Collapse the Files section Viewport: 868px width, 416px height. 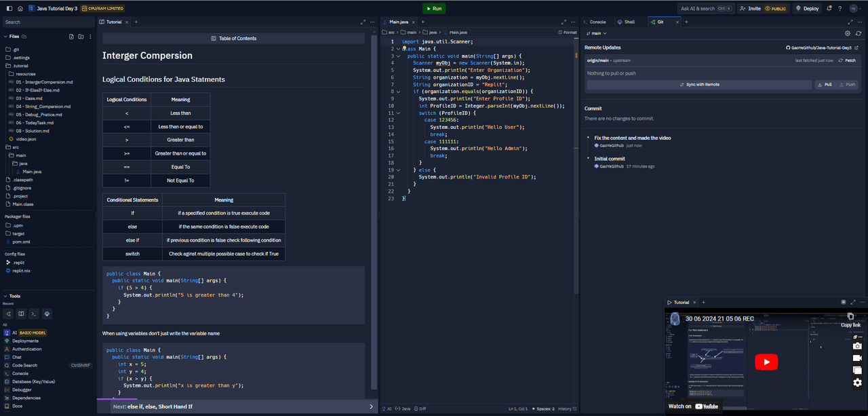(x=6, y=36)
